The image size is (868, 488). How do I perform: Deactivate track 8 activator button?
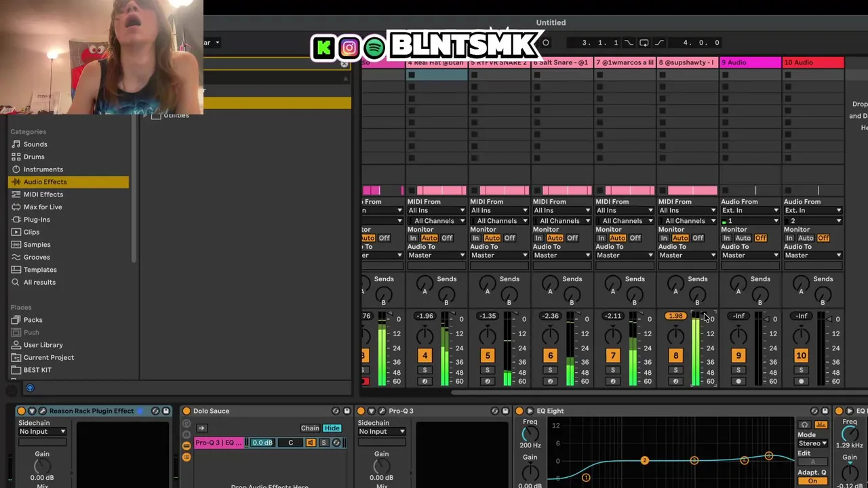pyautogui.click(x=675, y=355)
